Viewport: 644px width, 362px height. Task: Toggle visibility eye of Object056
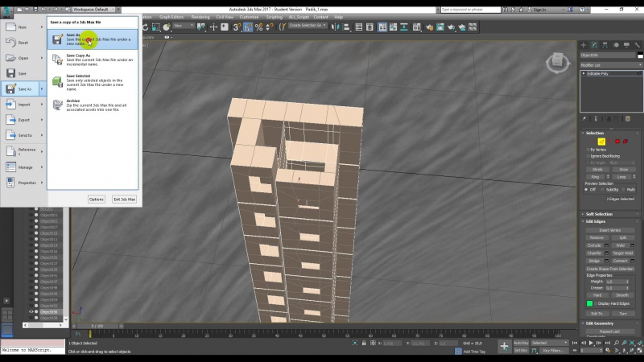[31, 312]
